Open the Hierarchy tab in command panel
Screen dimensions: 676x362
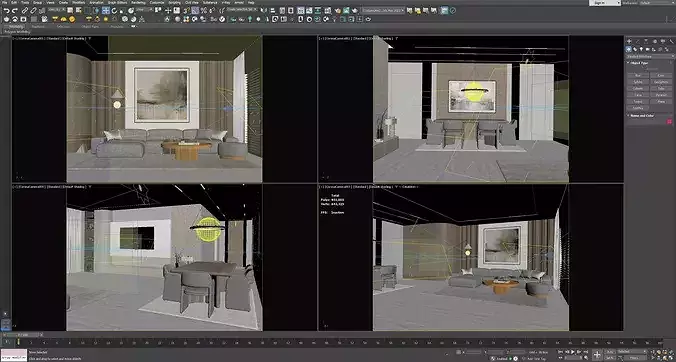(x=646, y=41)
